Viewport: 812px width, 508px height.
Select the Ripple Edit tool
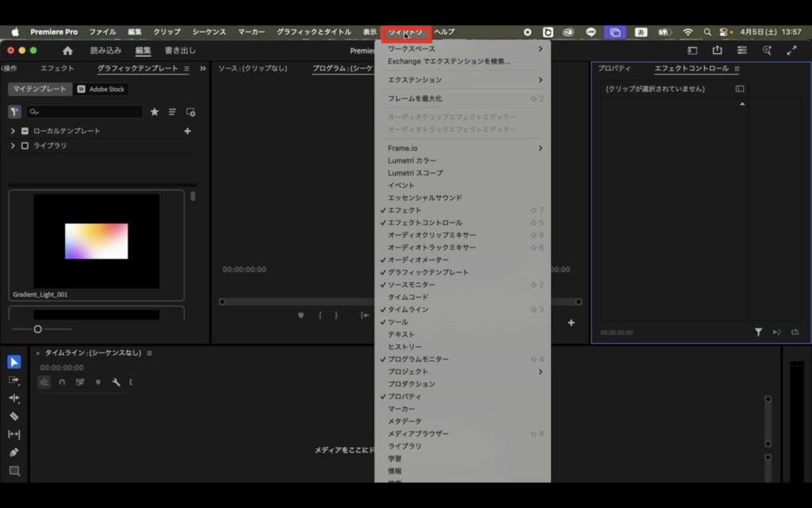[14, 398]
